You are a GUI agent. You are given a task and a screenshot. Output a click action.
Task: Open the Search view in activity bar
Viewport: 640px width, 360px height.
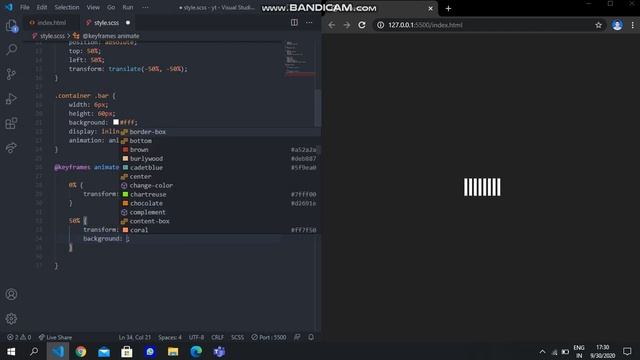(x=11, y=49)
